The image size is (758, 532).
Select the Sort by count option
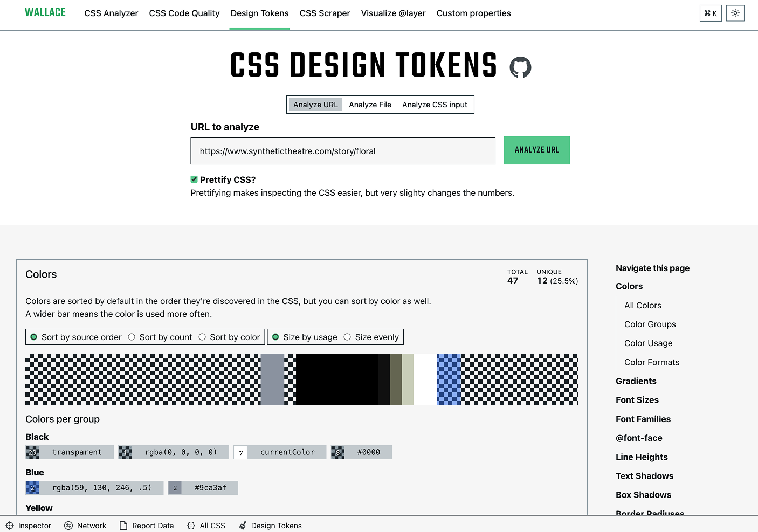coord(132,337)
